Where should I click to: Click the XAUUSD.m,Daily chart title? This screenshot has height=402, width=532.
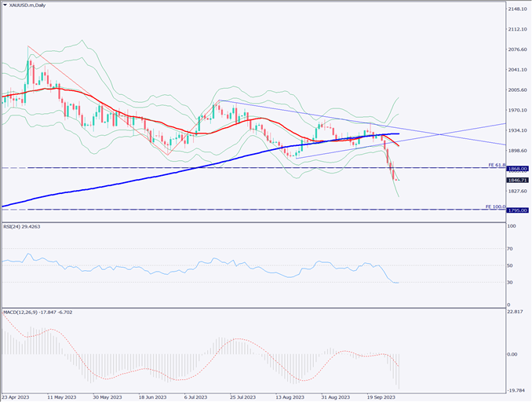tap(31, 5)
